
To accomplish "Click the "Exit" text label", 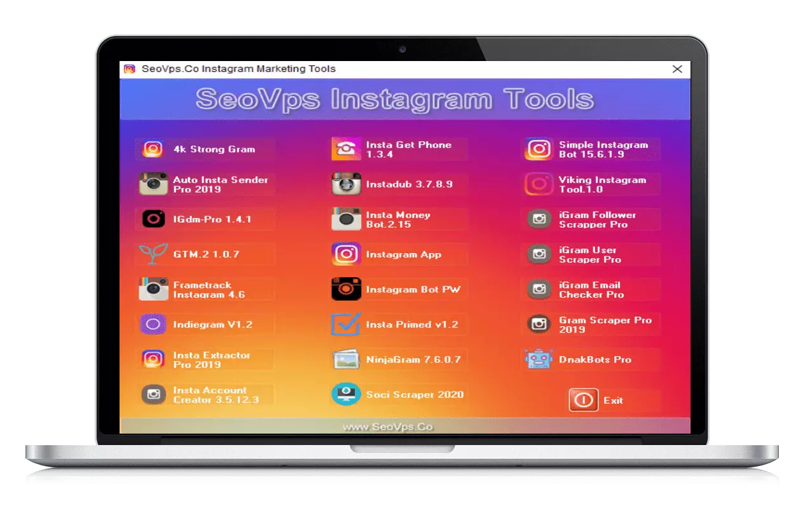I will (x=614, y=401).
